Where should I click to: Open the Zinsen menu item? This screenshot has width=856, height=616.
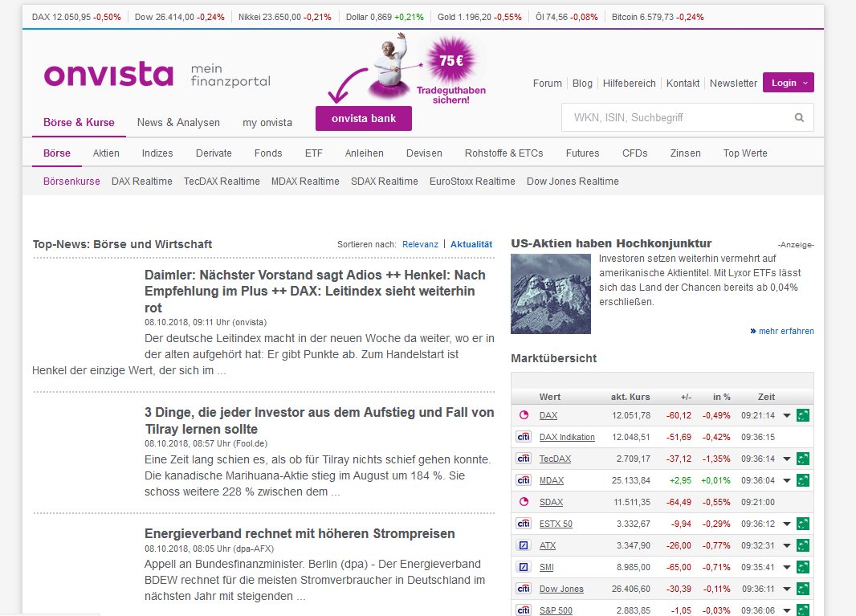click(685, 153)
